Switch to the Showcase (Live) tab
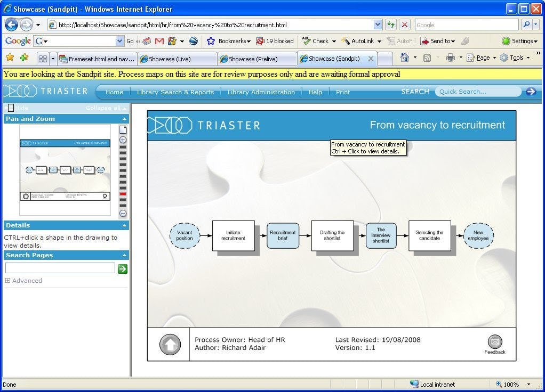The image size is (545, 392). 168,59
